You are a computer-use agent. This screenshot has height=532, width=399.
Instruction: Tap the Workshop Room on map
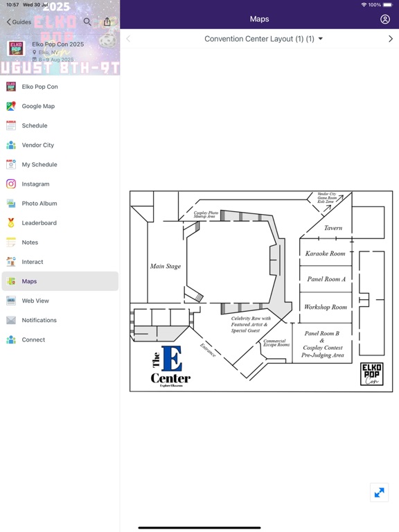click(x=326, y=307)
